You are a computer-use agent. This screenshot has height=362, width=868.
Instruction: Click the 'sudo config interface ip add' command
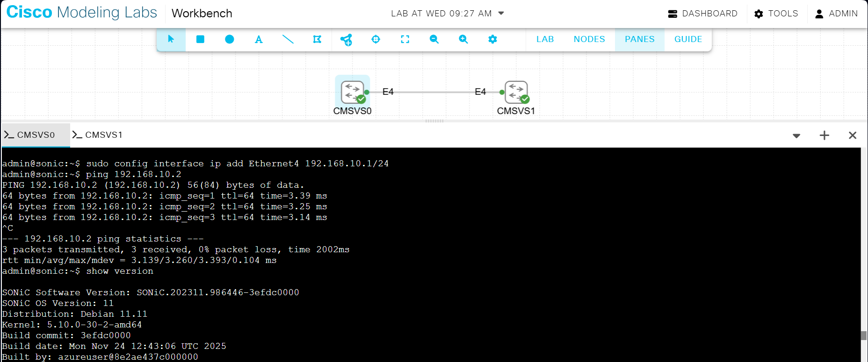click(195, 163)
